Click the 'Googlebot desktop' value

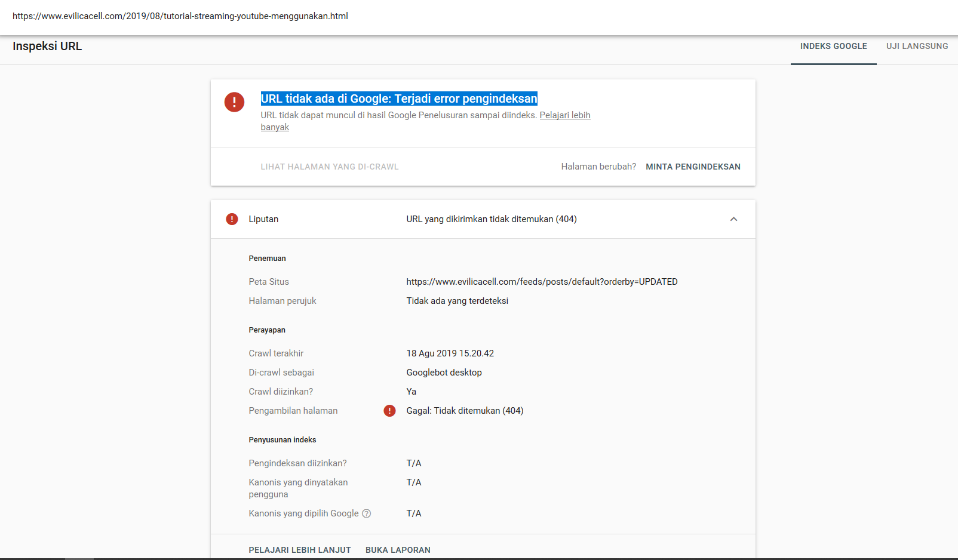click(444, 373)
